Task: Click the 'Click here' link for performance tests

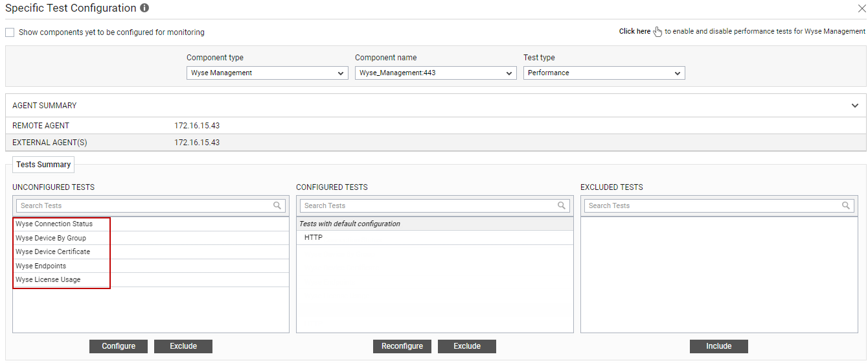Action: pos(634,31)
